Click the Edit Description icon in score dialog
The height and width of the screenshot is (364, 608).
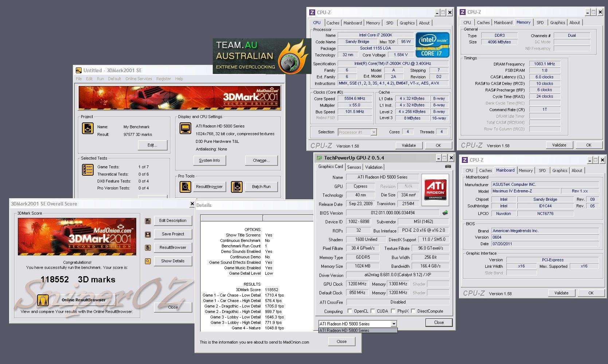tap(148, 221)
